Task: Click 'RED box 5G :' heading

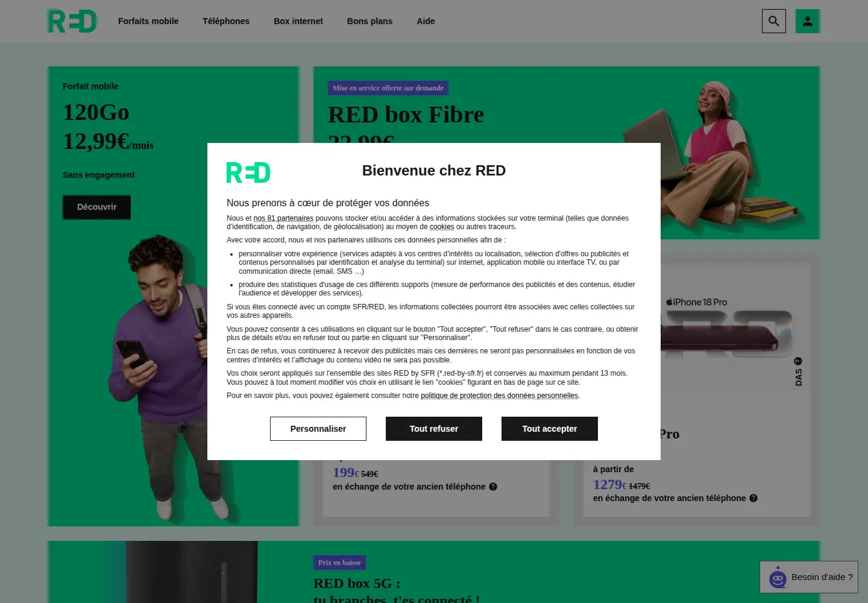Action: (x=357, y=583)
